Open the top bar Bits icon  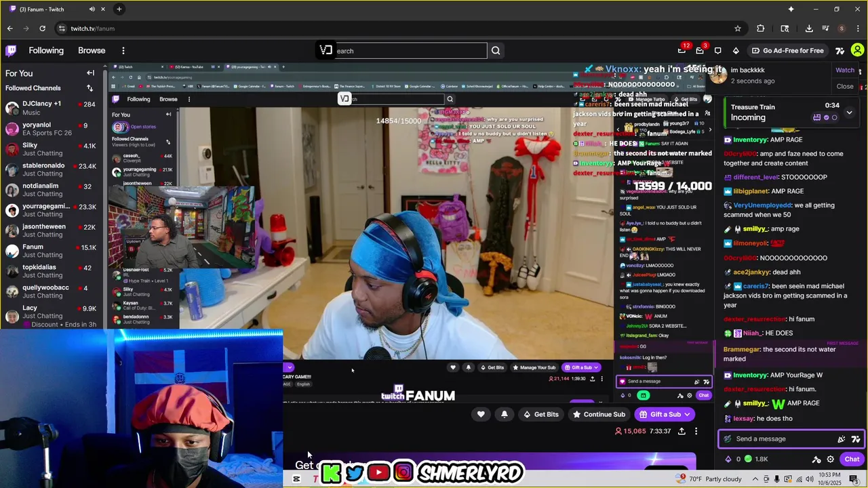[736, 50]
